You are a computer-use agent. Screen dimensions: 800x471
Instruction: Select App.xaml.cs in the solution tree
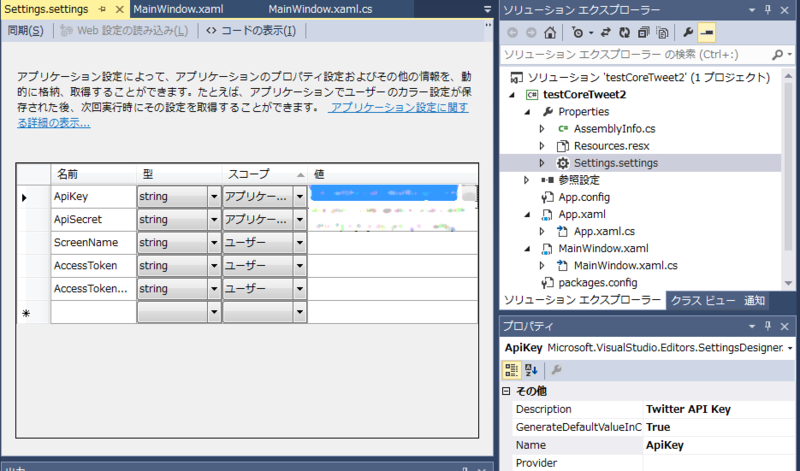coord(604,231)
